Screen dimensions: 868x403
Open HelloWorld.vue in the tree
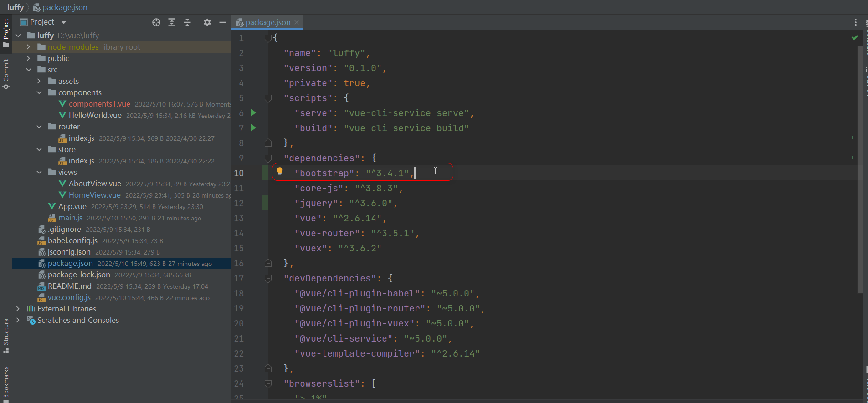[x=95, y=115]
